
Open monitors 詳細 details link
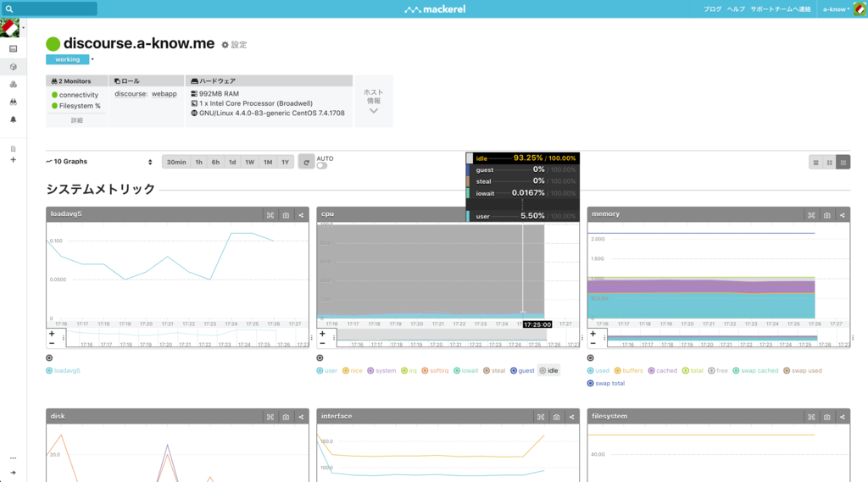[x=77, y=120]
